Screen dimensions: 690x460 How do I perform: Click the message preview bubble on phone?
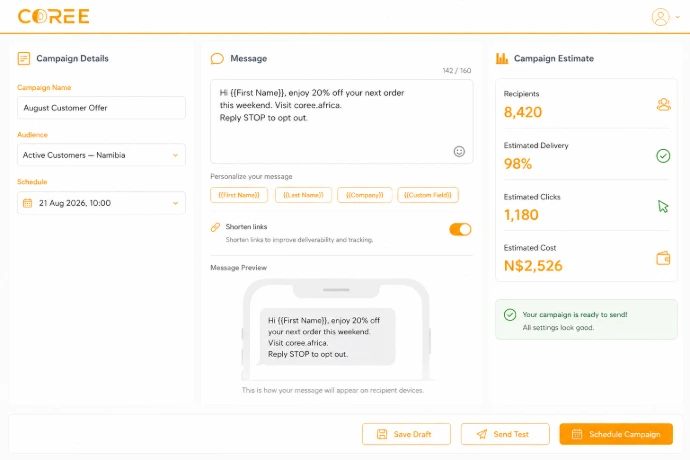(x=327, y=337)
